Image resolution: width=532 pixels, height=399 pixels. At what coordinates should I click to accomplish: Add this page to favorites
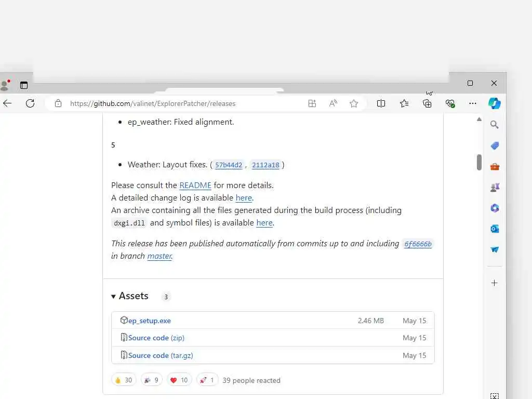coord(354,103)
